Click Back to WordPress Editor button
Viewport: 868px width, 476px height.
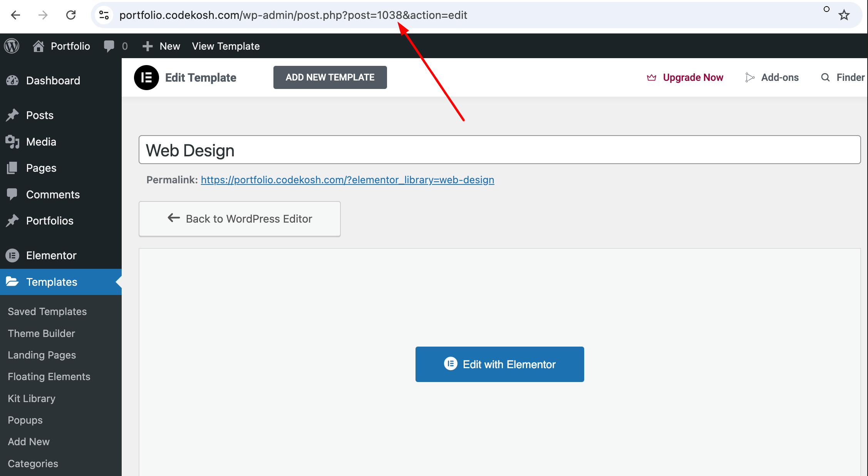pos(240,219)
